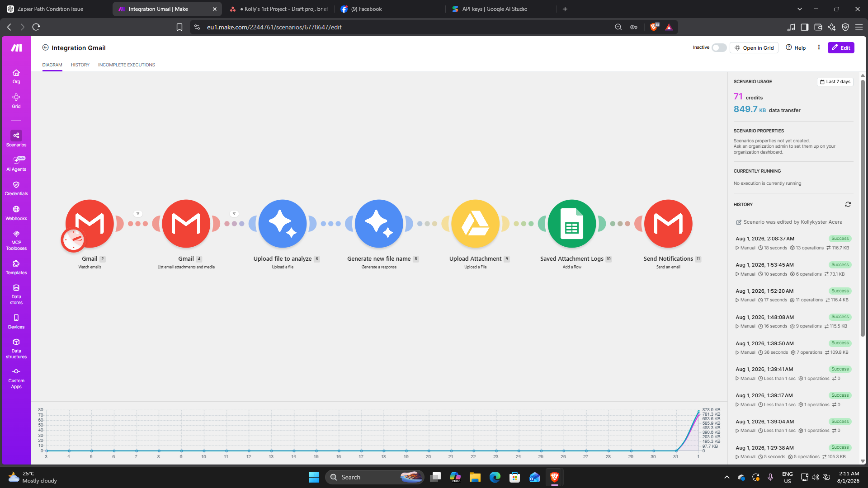Viewport: 868px width, 488px height.
Task: Select the Gmail Watch emails module
Action: [x=90, y=224]
